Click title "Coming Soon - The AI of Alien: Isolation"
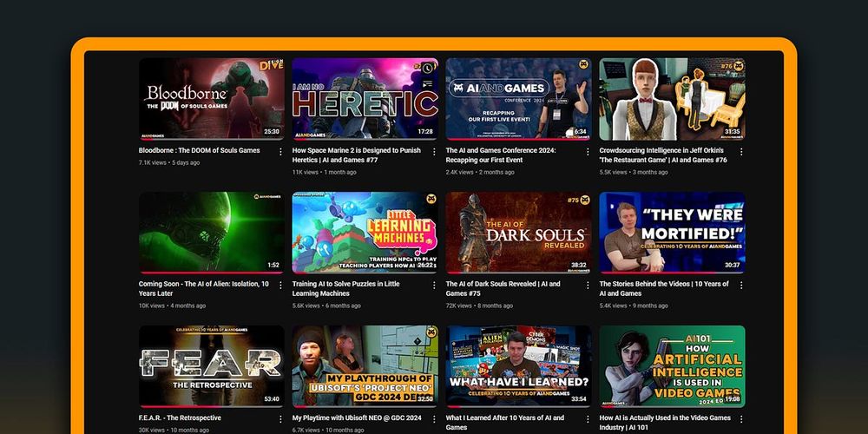The image size is (868, 434). (204, 288)
